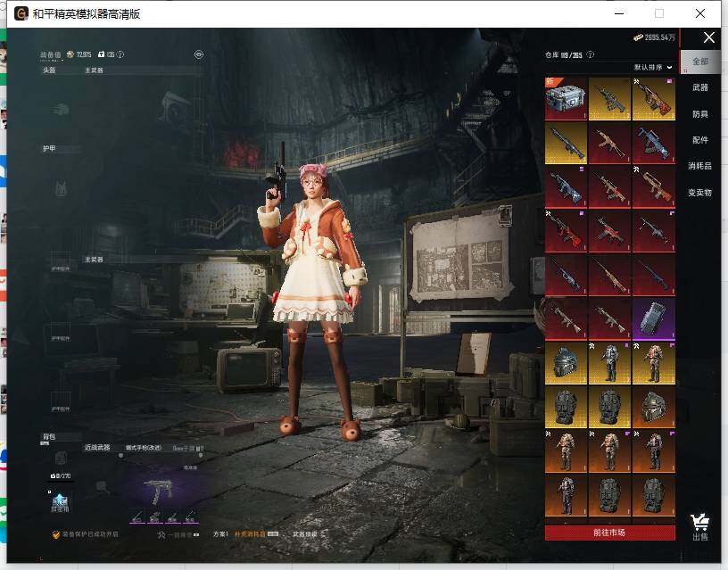
Task: Expand the 默认排序 sort dropdown
Action: coord(653,68)
